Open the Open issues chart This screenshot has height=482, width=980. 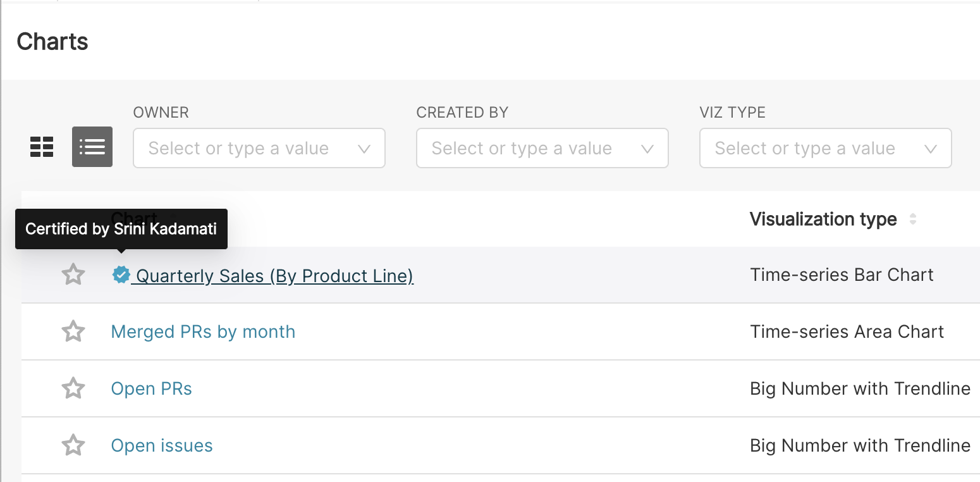pos(161,445)
